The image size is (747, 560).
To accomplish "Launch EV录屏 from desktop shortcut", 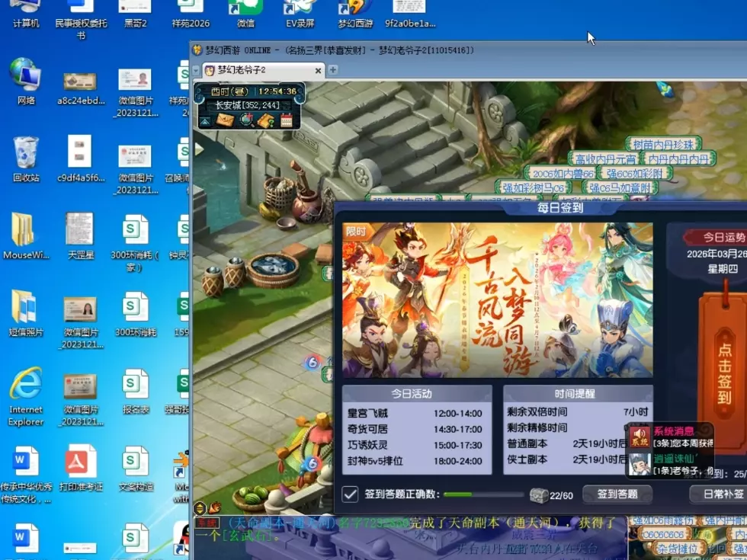I will (300, 14).
